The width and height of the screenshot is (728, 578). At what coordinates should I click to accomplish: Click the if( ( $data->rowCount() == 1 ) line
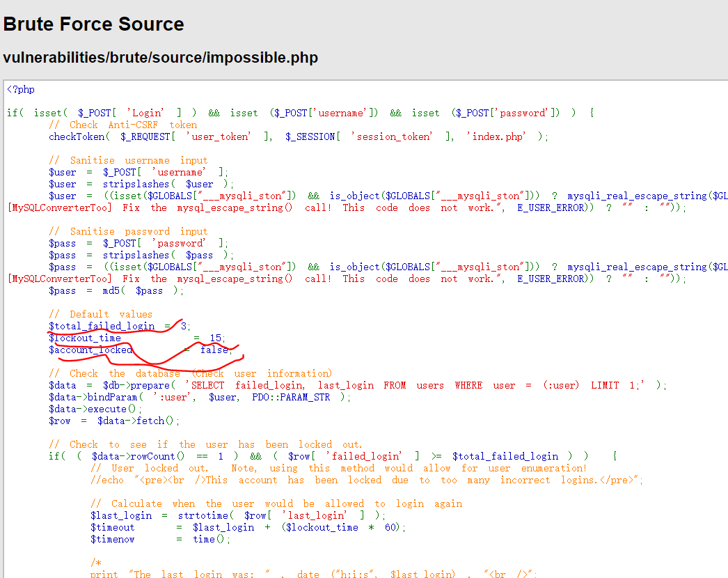click(x=333, y=457)
